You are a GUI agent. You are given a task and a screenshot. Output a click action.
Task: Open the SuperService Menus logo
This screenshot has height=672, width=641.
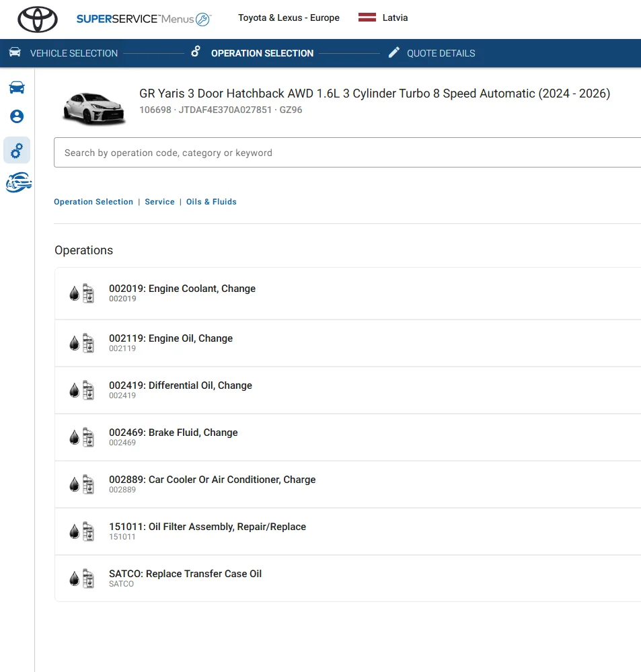(143, 19)
